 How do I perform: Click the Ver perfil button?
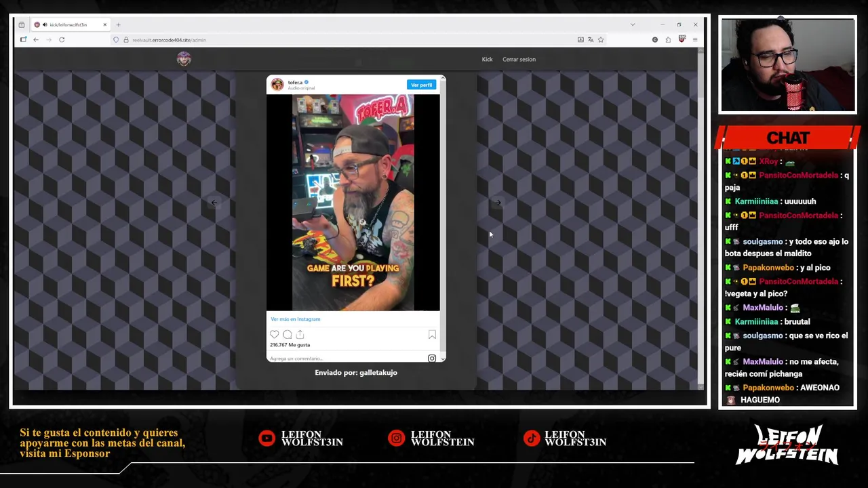421,85
